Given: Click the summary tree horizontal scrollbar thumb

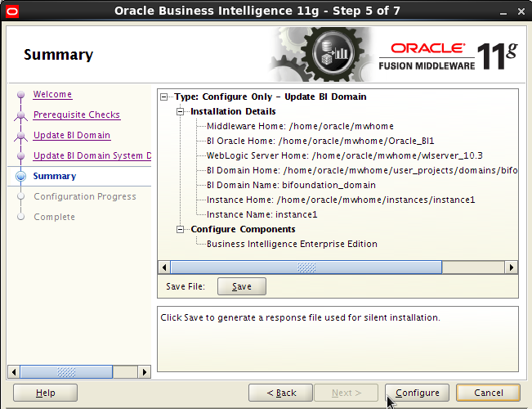Looking at the screenshot, I should (x=306, y=267).
